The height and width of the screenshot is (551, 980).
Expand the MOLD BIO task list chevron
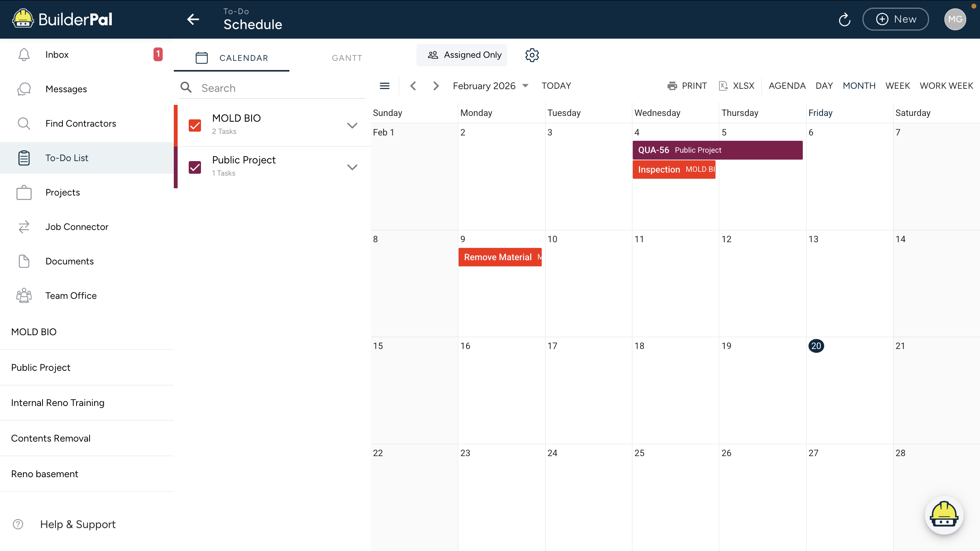click(352, 125)
